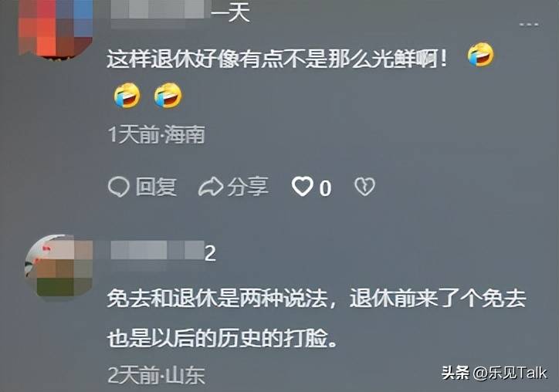Click the like count number 0
The height and width of the screenshot is (392, 559).
325,188
